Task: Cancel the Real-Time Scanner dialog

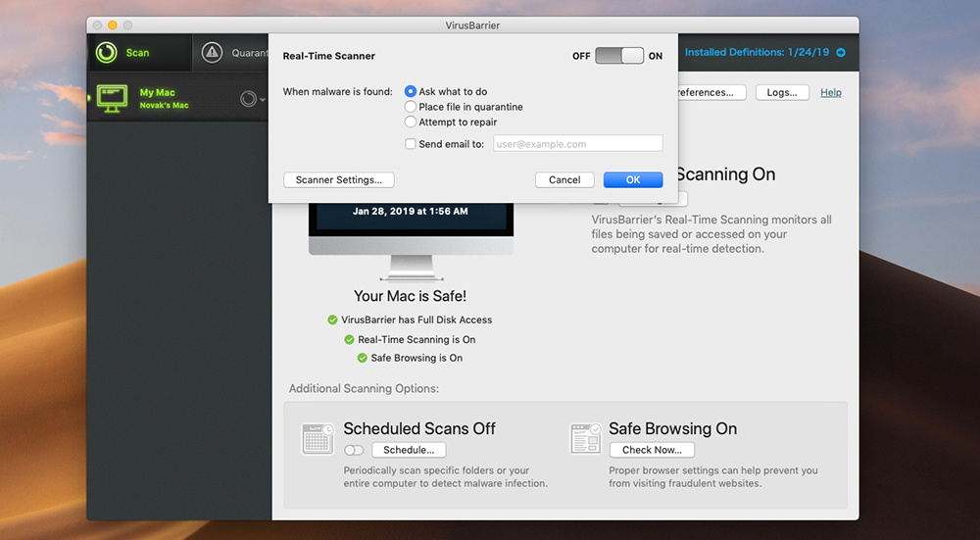Action: pos(564,180)
